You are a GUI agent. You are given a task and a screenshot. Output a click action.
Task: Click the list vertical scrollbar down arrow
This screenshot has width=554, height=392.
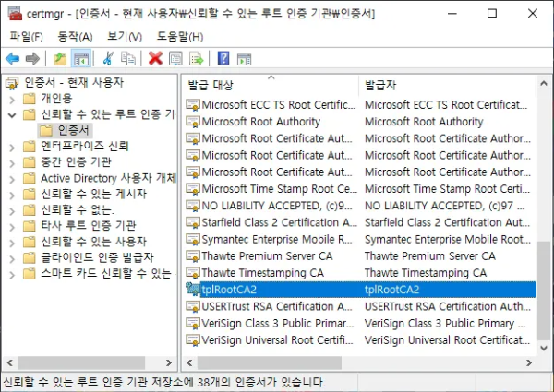(544, 348)
